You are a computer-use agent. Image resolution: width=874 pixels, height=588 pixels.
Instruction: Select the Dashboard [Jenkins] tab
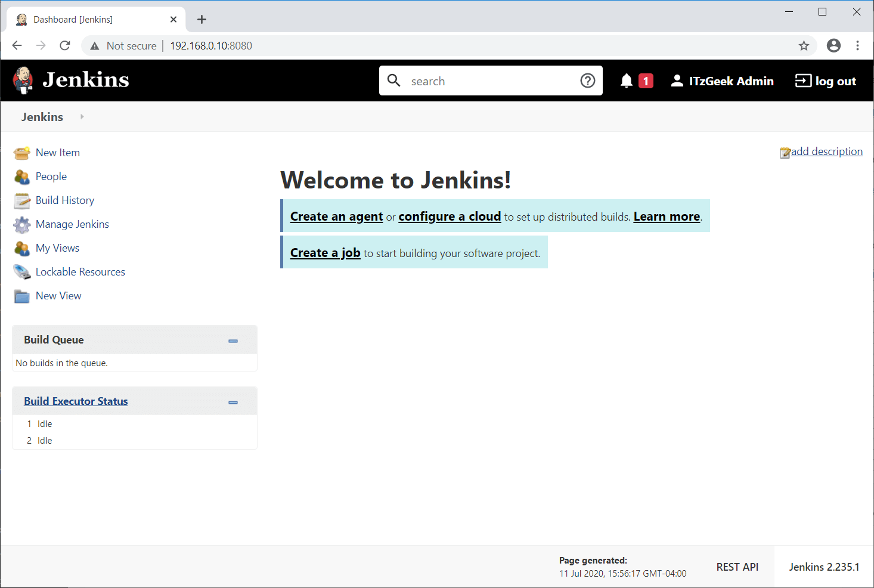pos(96,20)
